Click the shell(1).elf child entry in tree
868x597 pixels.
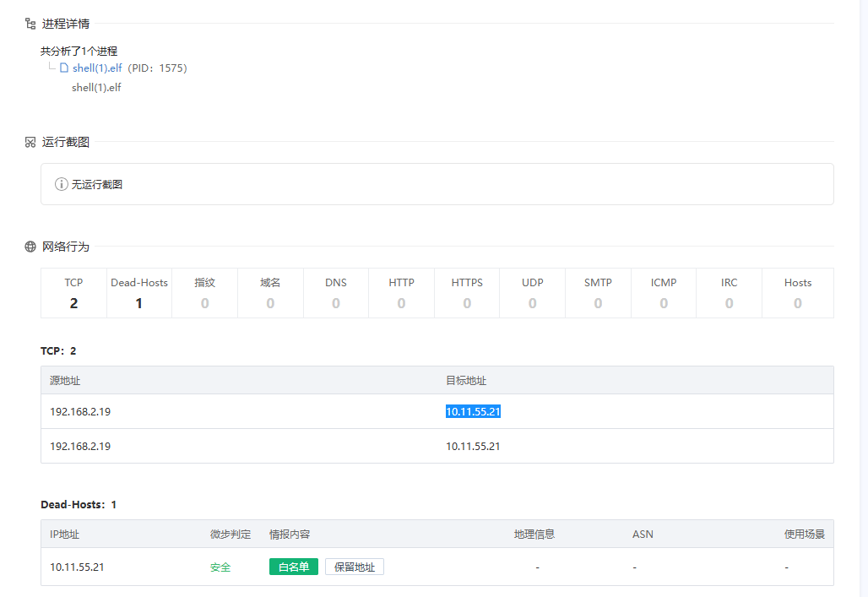click(x=96, y=87)
